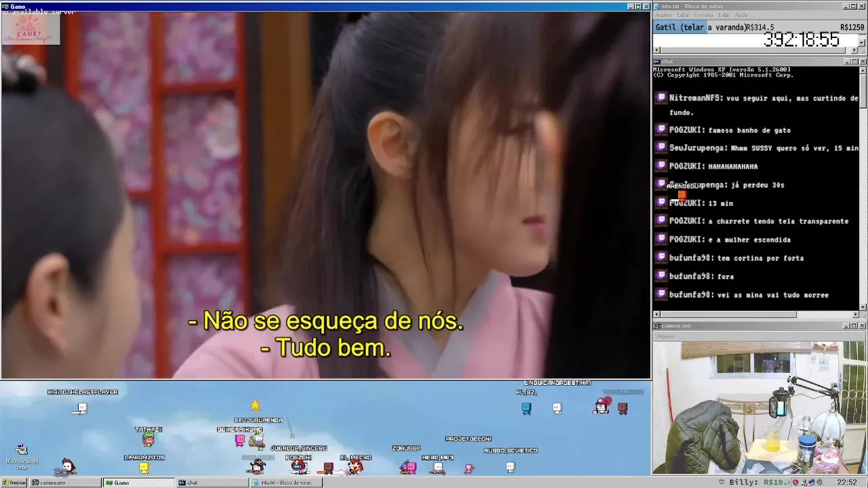This screenshot has width=868, height=488.
Task: Click the taskbar clock showing 22:52
Action: [x=847, y=483]
